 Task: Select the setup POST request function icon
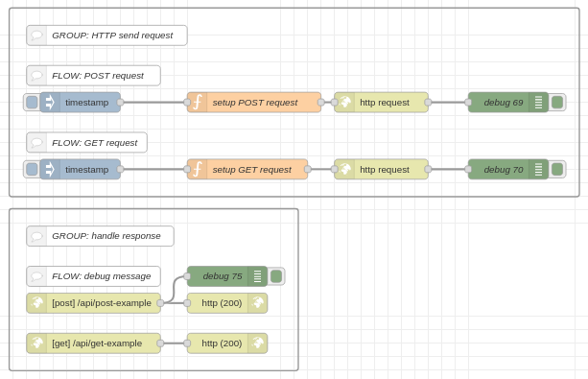(x=198, y=103)
